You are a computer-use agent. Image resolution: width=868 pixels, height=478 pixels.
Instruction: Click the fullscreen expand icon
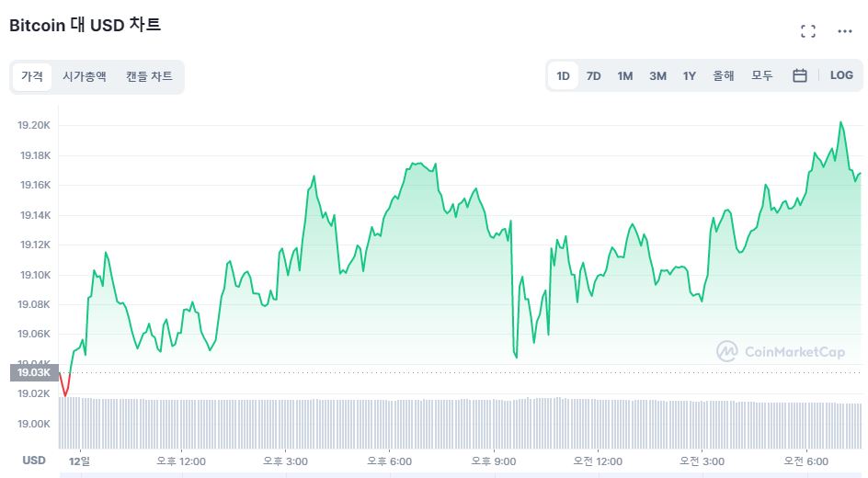808,31
